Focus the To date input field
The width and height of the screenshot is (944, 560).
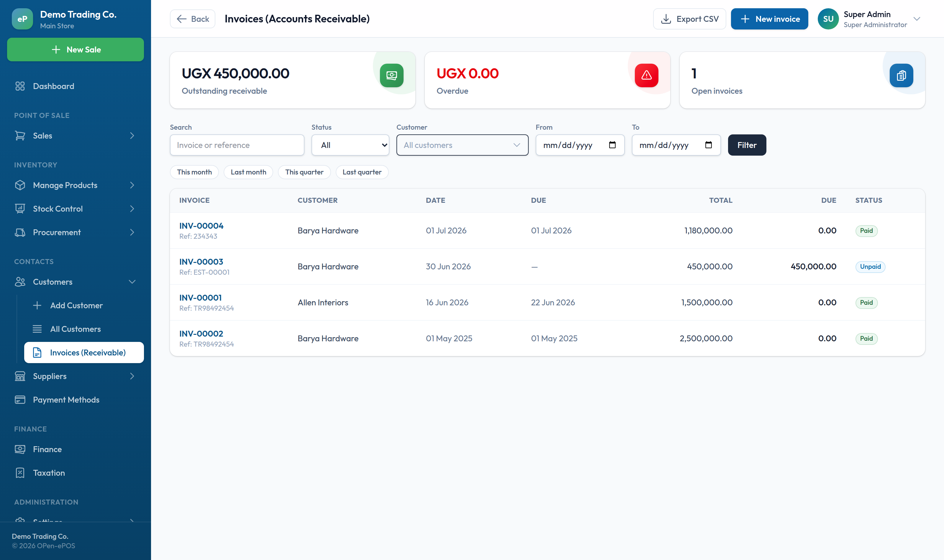pyautogui.click(x=676, y=145)
